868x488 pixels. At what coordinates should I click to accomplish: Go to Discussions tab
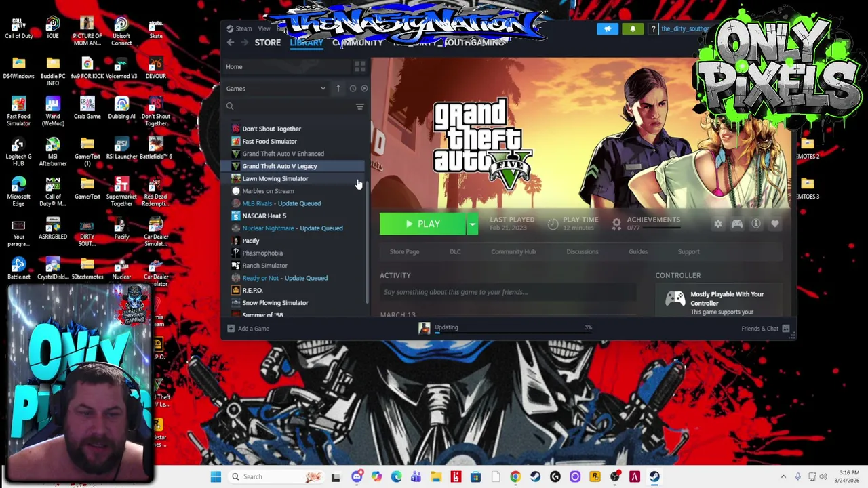click(x=583, y=251)
